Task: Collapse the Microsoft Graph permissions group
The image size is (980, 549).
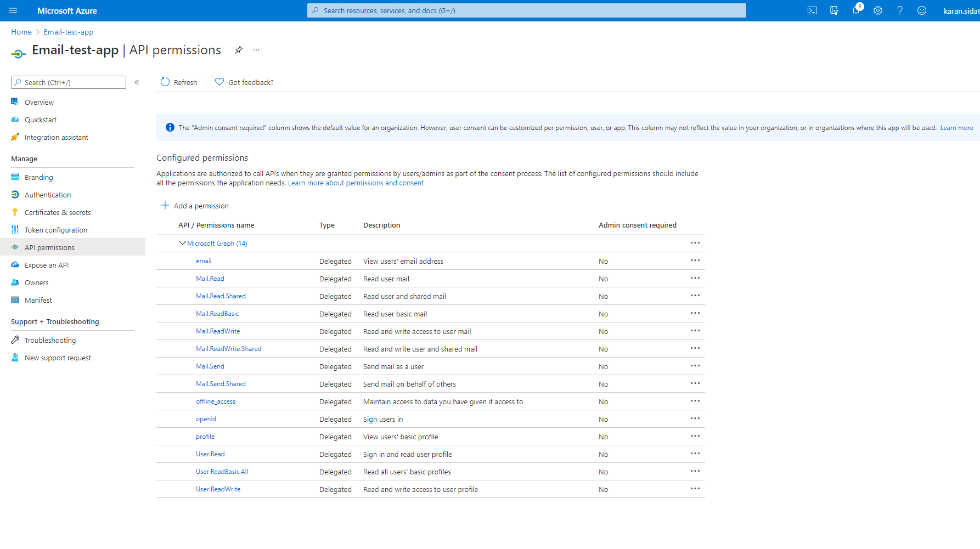Action: point(183,243)
